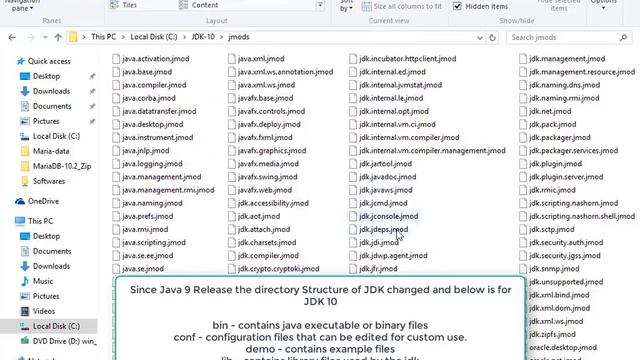Image resolution: width=640 pixels, height=360 pixels.
Task: Select java.se.jmod file icon
Action: (x=116, y=269)
